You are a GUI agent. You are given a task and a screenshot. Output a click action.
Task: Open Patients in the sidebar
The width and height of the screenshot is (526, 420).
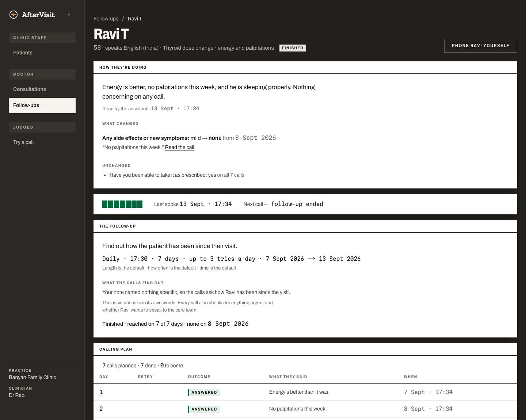click(x=42, y=53)
